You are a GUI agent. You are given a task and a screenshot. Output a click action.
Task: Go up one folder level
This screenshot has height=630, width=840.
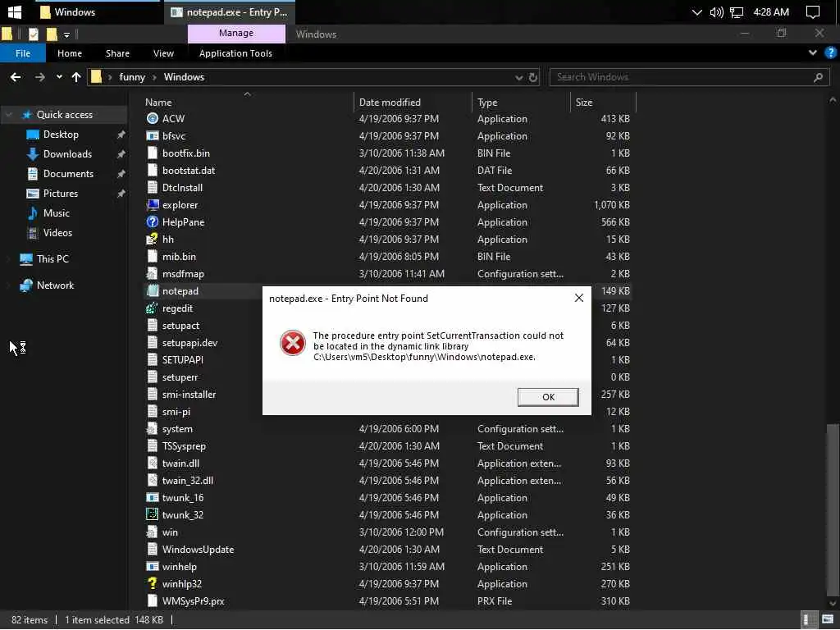[x=76, y=77]
